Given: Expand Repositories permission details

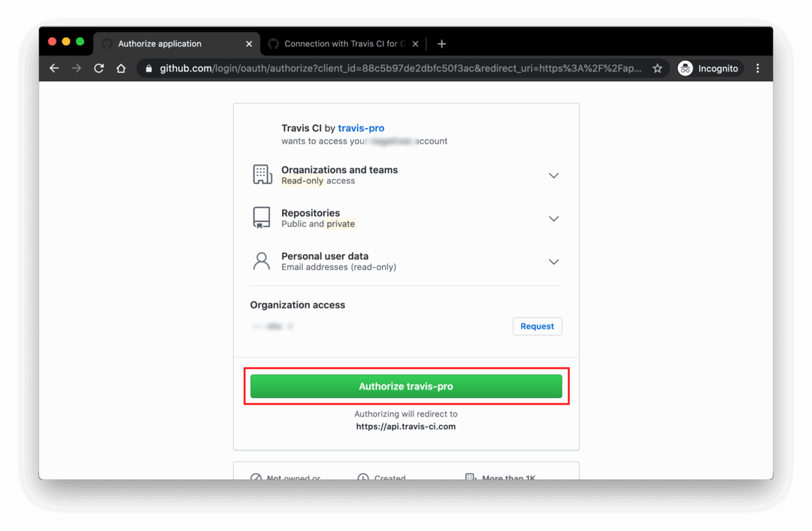Looking at the screenshot, I should (x=553, y=219).
